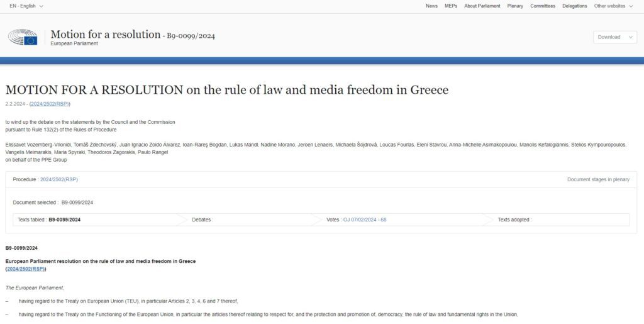Select the Texts tabled B9-0099/2024 stage
The image size is (644, 324).
point(49,220)
